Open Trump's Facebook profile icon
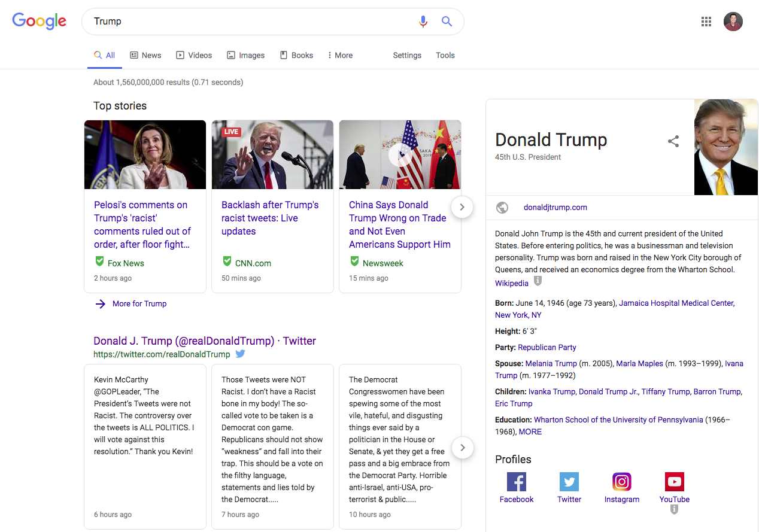759x532 pixels. pyautogui.click(x=516, y=482)
